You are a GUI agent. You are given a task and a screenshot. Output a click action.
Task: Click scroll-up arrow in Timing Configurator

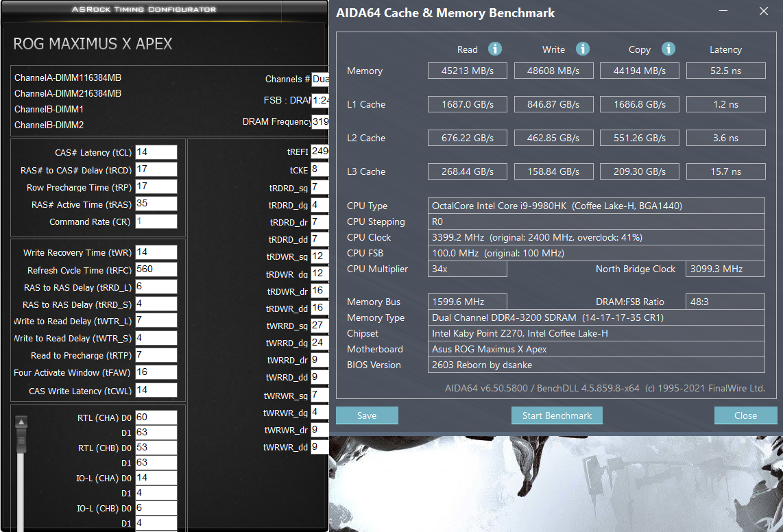tap(21, 422)
